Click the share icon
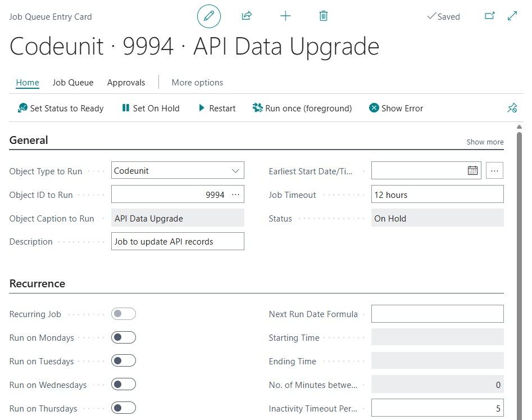 click(247, 16)
